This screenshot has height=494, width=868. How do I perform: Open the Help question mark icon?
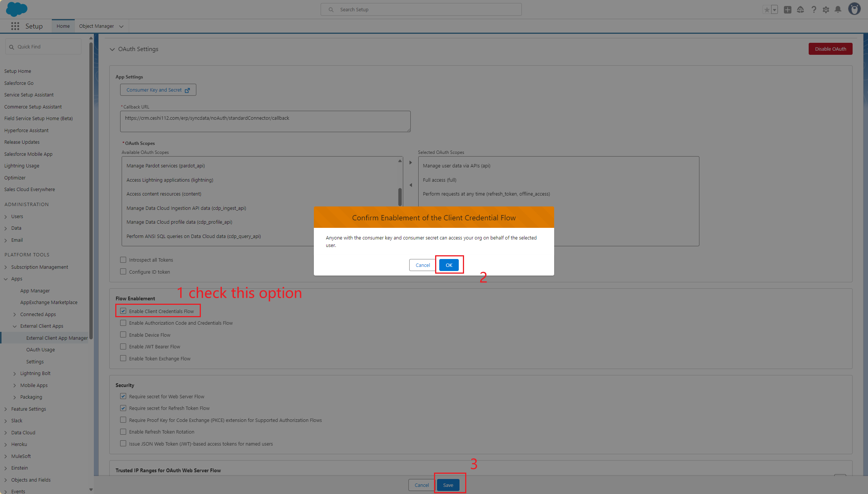point(814,10)
